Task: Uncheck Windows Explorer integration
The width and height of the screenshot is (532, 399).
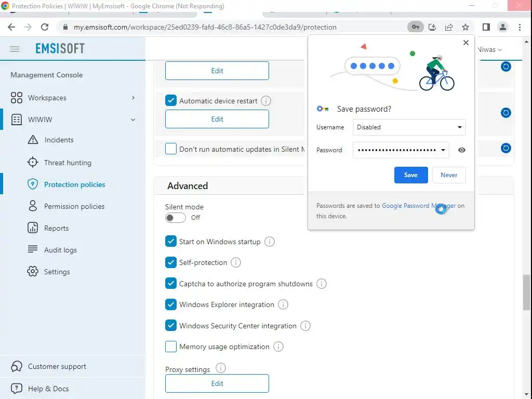Action: pyautogui.click(x=170, y=304)
